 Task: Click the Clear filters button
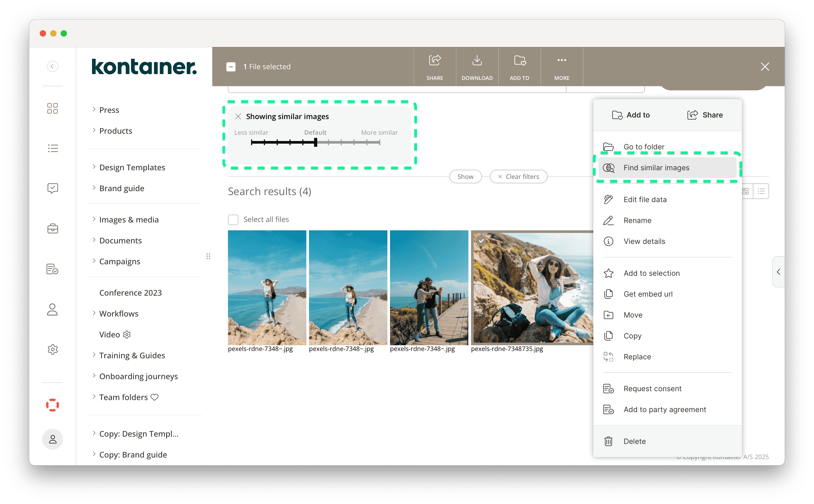click(518, 176)
